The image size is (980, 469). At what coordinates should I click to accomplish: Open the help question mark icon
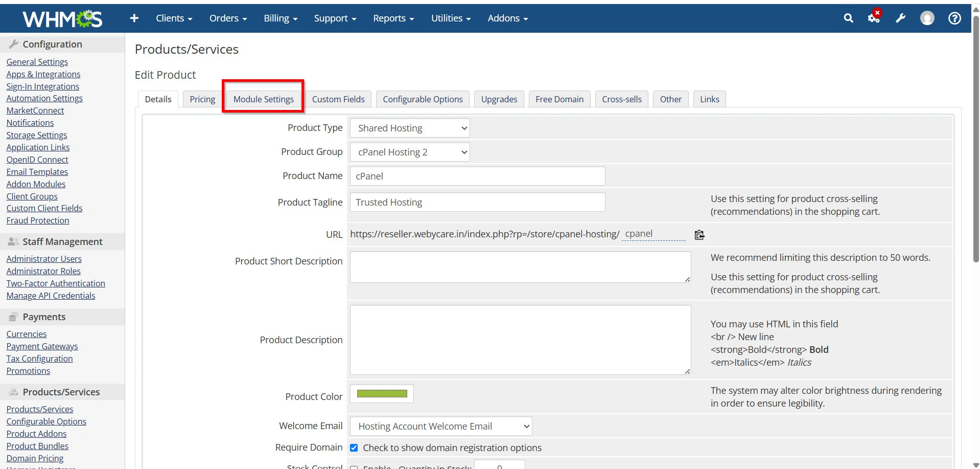(x=954, y=18)
